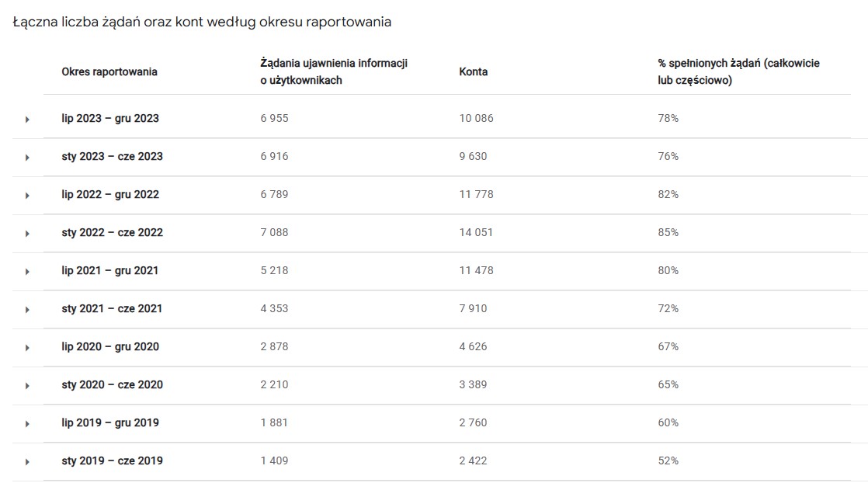This screenshot has height=483, width=868.
Task: Click the 52% fulfilled requests value
Action: (668, 461)
